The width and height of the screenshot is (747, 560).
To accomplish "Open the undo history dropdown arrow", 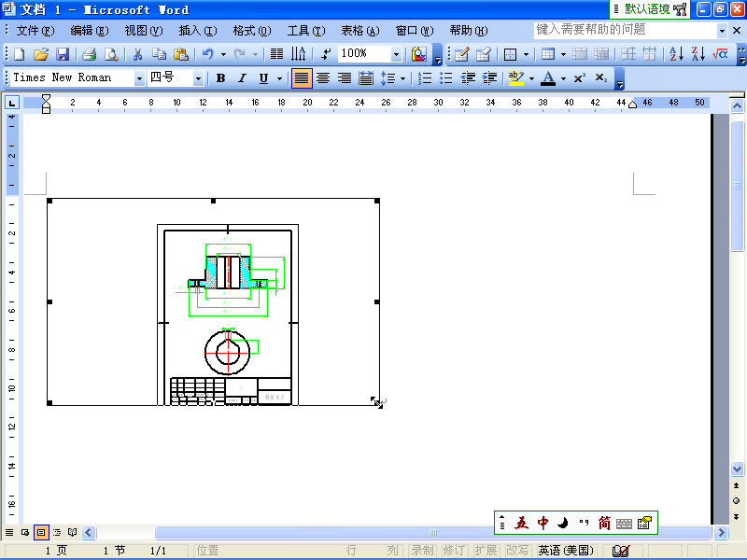I will click(x=223, y=55).
